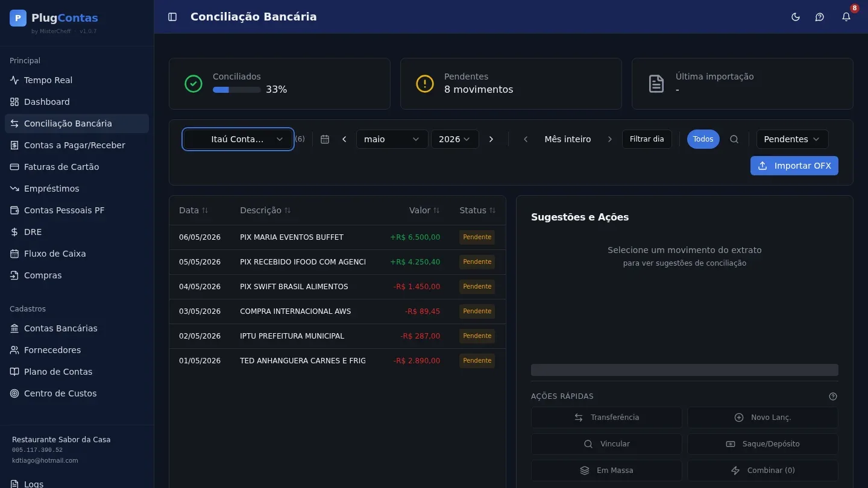The height and width of the screenshot is (488, 868).
Task: Open calendar picker icon in filter bar
Action: point(325,139)
